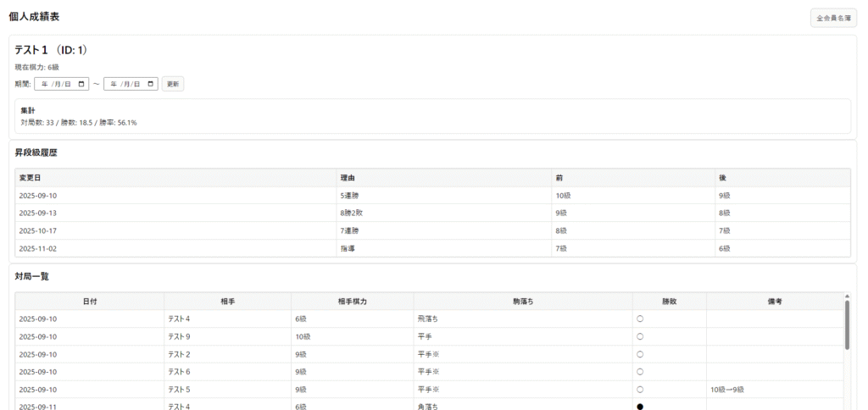Click the 駒落ち column header
The height and width of the screenshot is (410, 868).
click(x=523, y=302)
